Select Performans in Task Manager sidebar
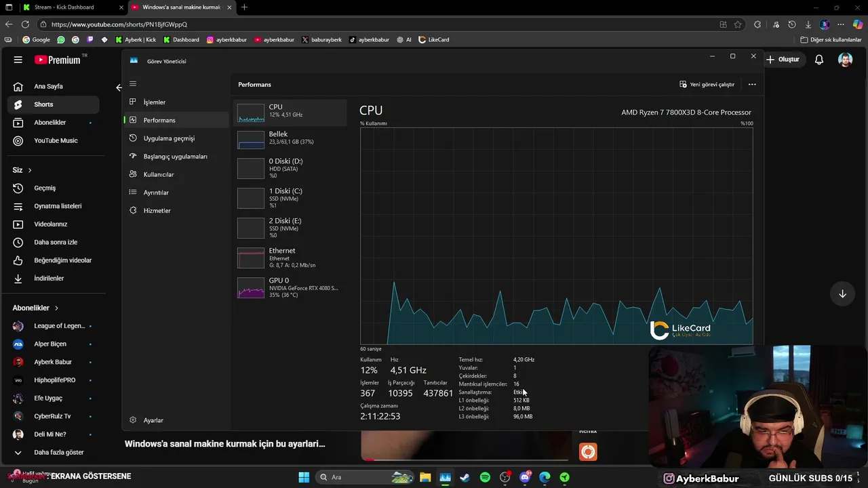 [x=176, y=120]
